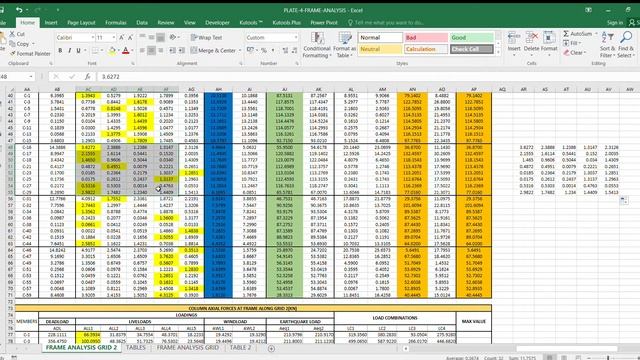Decrease the cell indent

172,51
